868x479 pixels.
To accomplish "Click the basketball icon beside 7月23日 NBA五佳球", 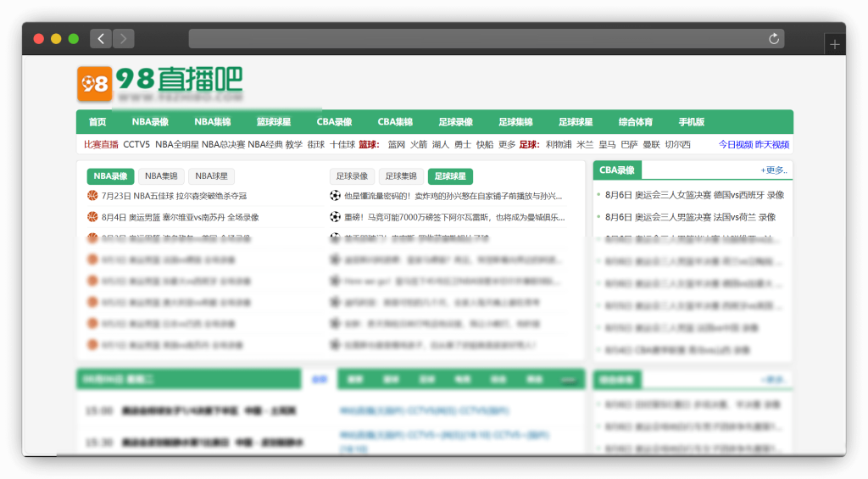I will pos(92,196).
